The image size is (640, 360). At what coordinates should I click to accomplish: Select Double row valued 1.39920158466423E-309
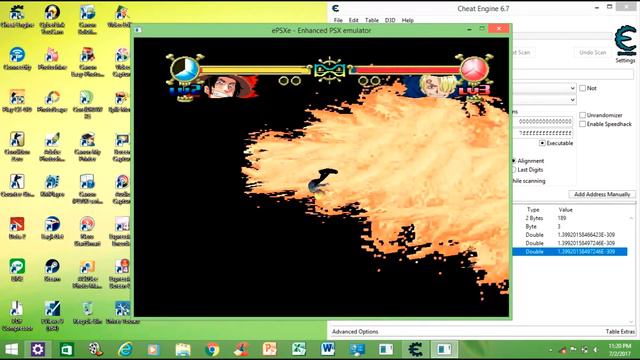570,235
